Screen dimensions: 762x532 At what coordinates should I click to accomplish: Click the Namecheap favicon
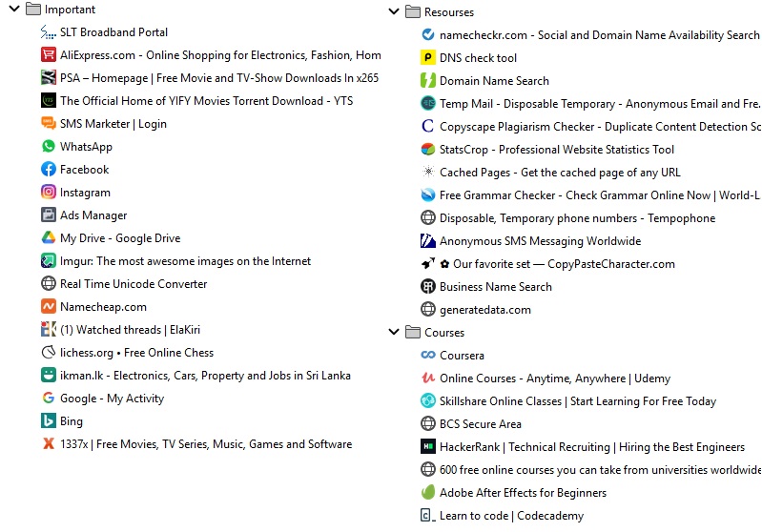coord(48,307)
